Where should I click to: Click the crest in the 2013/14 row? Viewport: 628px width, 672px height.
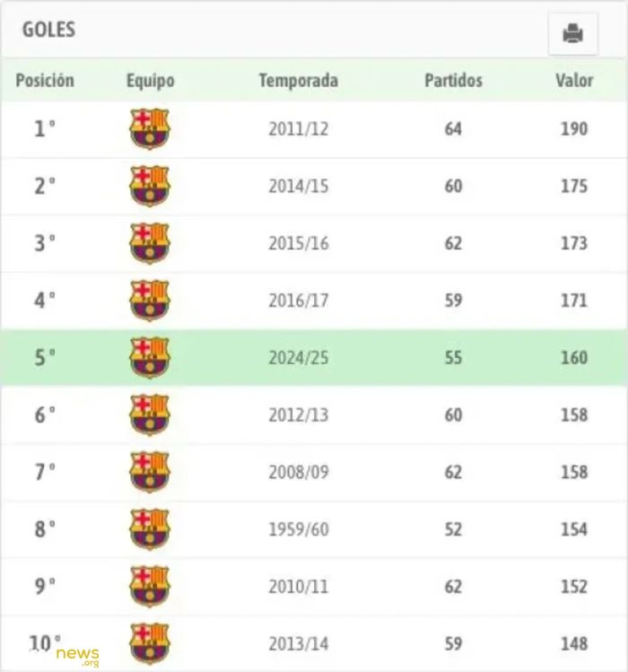pos(150,643)
